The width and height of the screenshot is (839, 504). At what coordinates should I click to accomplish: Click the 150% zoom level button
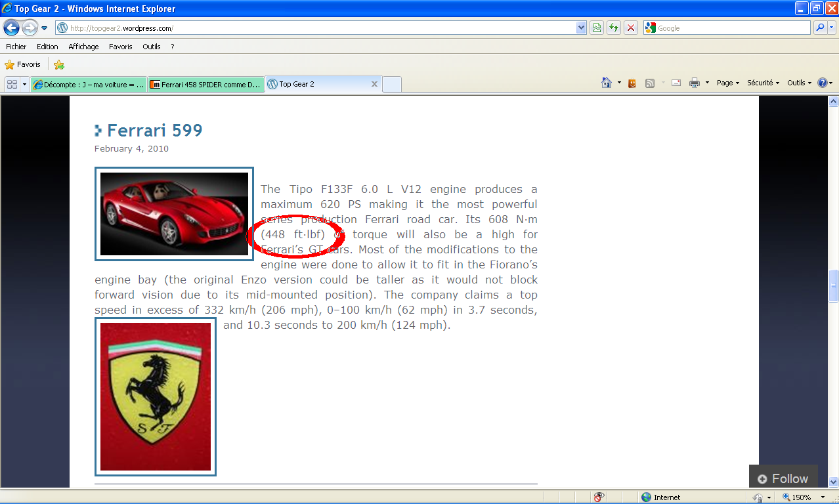796,497
